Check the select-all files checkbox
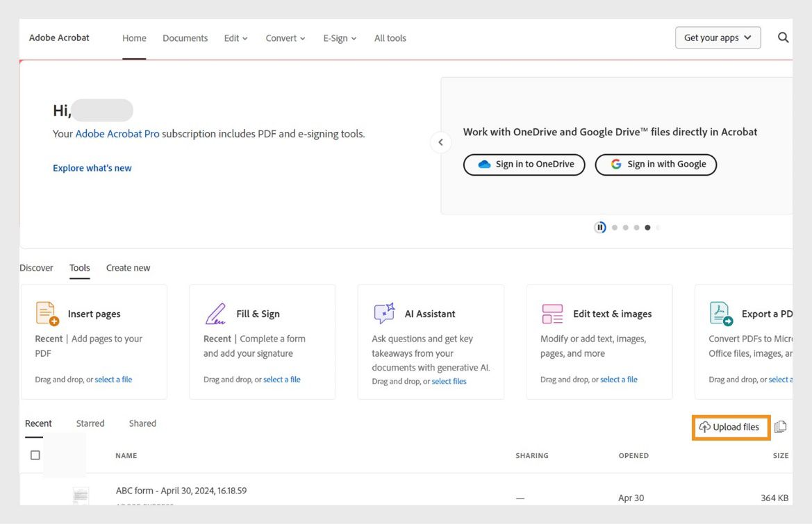Viewport: 812px width, 524px height. (35, 455)
